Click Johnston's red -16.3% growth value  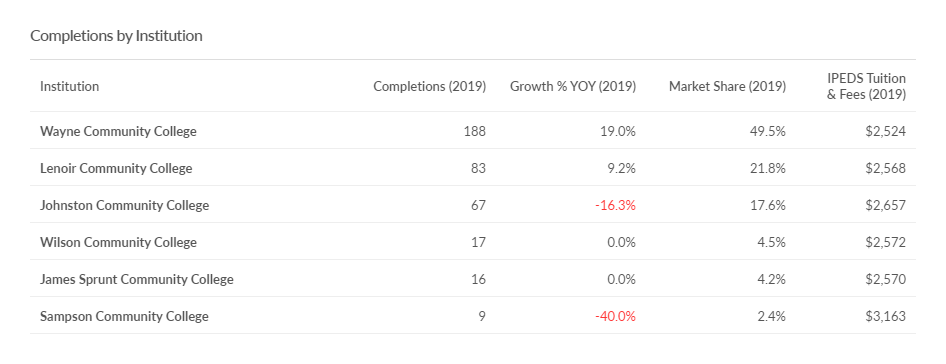[615, 205]
